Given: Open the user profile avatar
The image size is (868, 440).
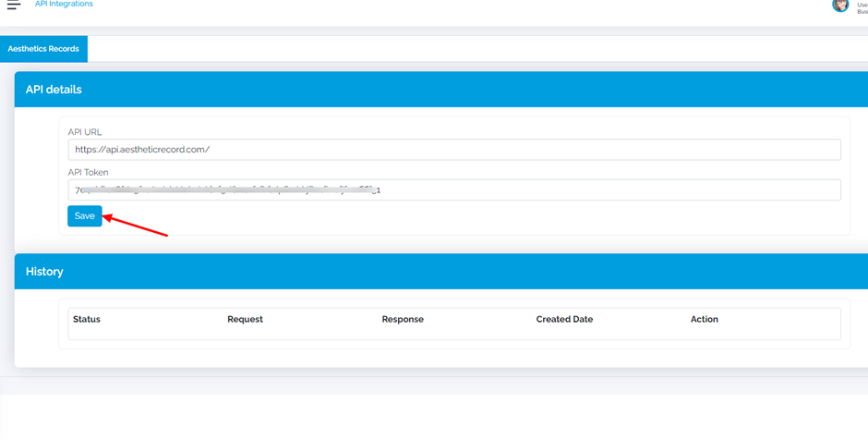Looking at the screenshot, I should (839, 5).
